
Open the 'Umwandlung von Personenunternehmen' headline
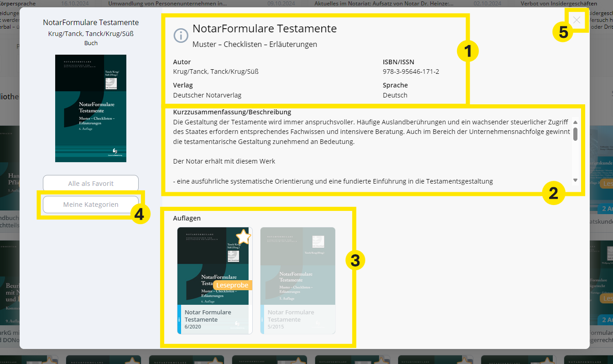(x=167, y=4)
